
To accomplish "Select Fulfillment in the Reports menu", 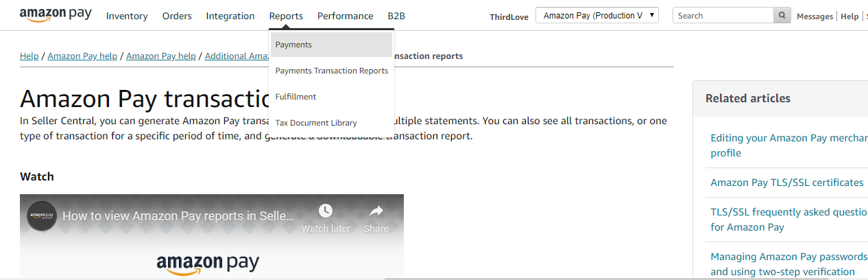I will [x=296, y=97].
